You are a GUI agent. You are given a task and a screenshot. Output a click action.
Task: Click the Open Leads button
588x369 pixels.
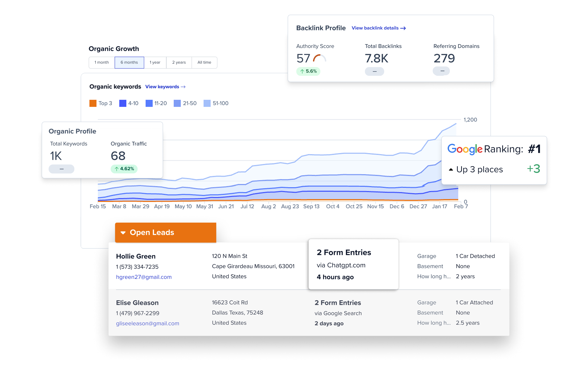165,232
